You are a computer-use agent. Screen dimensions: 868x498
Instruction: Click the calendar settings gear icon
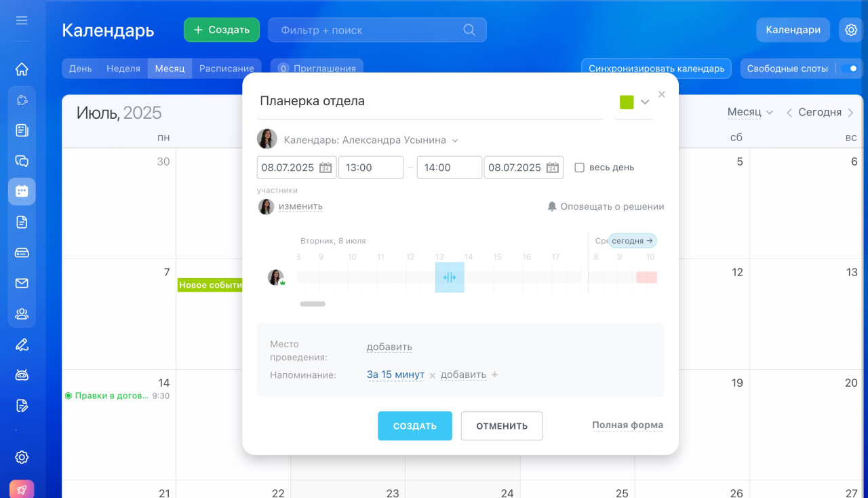click(850, 30)
